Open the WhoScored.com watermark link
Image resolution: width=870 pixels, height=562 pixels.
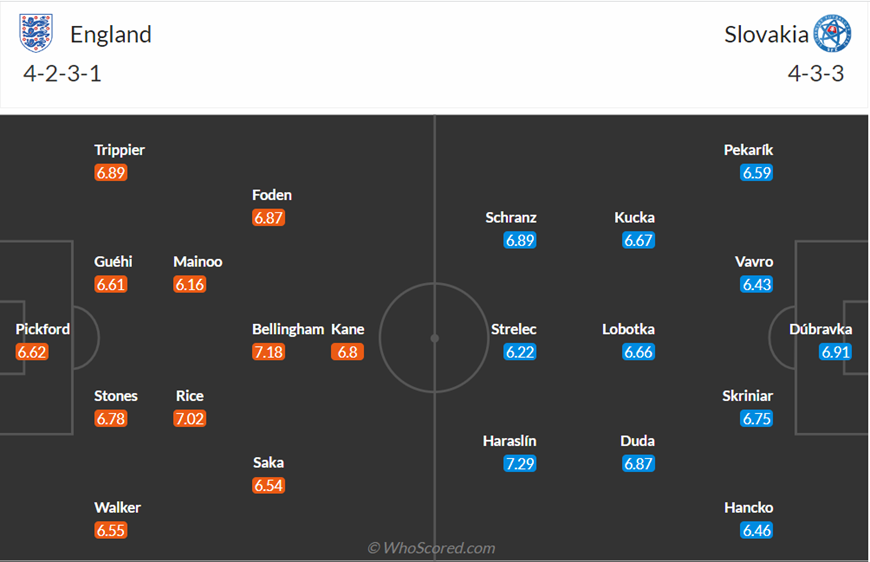pos(431,548)
